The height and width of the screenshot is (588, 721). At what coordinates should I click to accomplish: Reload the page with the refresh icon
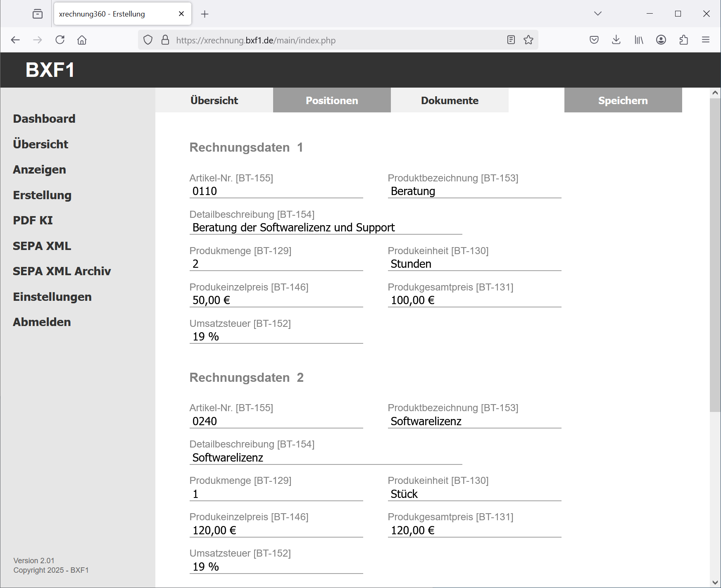click(x=60, y=40)
